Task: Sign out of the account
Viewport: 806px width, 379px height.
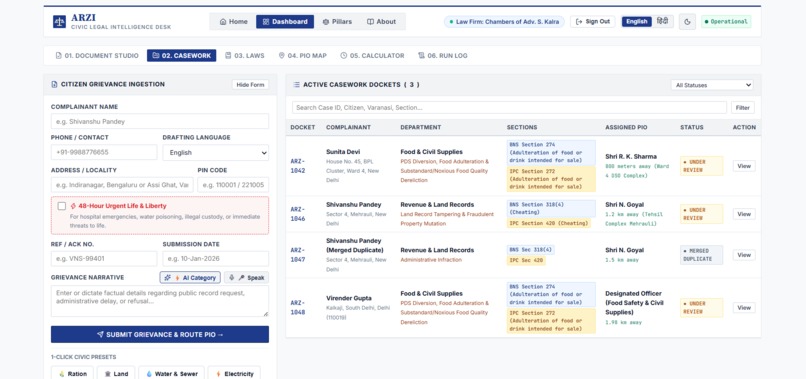Action: (593, 22)
